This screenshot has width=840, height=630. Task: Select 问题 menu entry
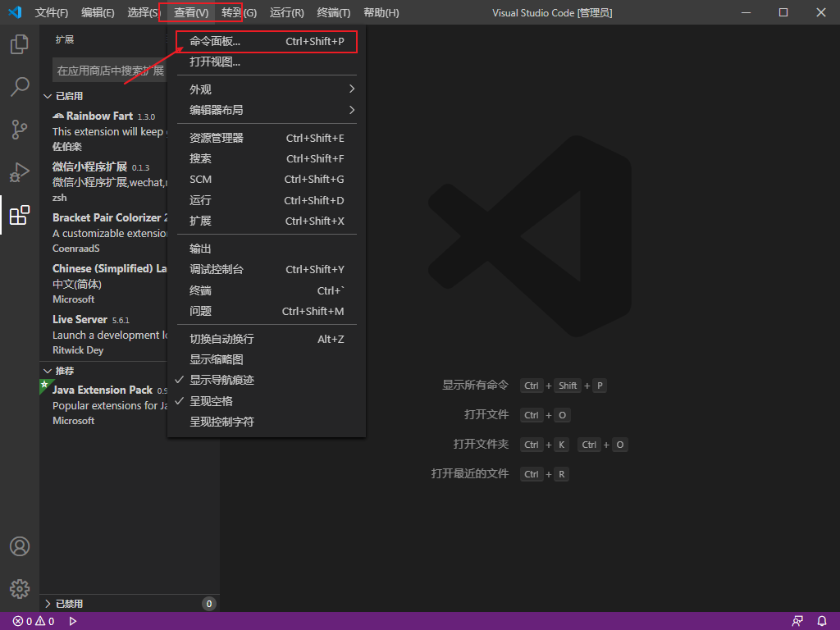pyautogui.click(x=267, y=311)
